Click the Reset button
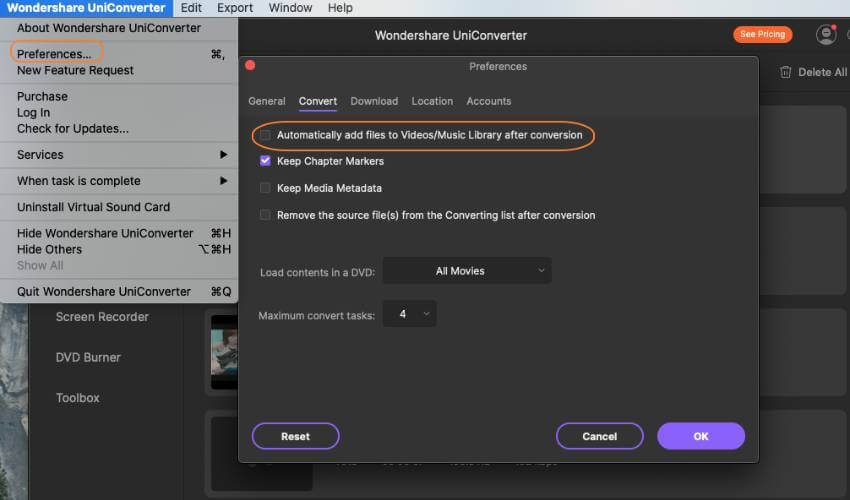Image resolution: width=850 pixels, height=500 pixels. pyautogui.click(x=295, y=436)
